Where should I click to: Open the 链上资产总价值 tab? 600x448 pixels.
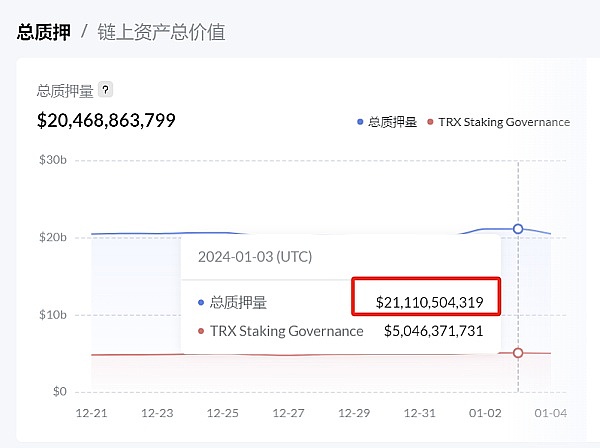(161, 32)
